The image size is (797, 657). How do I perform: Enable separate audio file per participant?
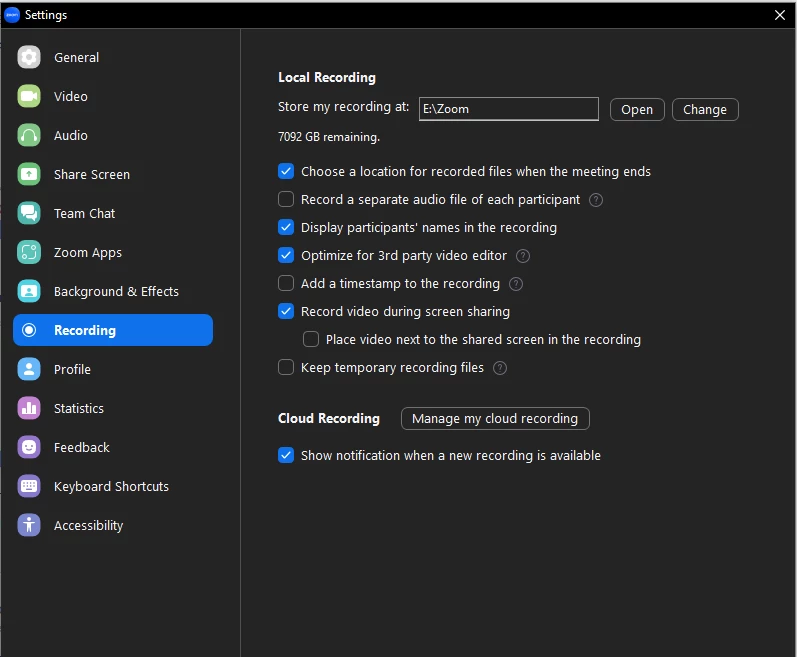point(286,199)
